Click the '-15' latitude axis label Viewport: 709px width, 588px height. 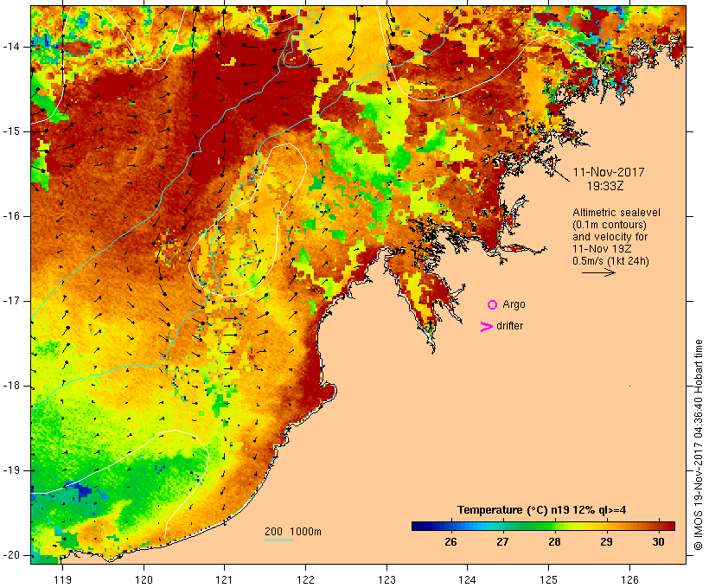(x=11, y=131)
